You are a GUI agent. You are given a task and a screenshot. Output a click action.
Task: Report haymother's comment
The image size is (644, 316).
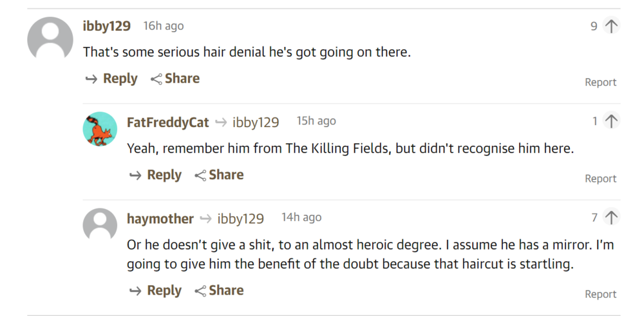click(x=600, y=294)
